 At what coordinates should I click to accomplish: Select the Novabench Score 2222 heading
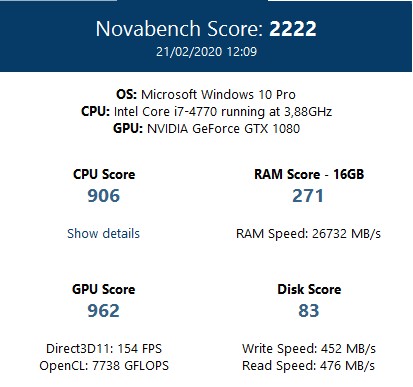pyautogui.click(x=206, y=29)
